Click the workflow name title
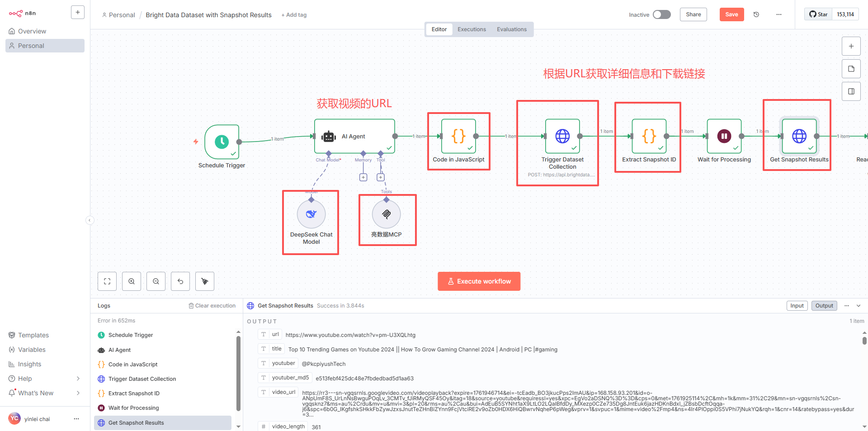The image size is (868, 431). (208, 15)
